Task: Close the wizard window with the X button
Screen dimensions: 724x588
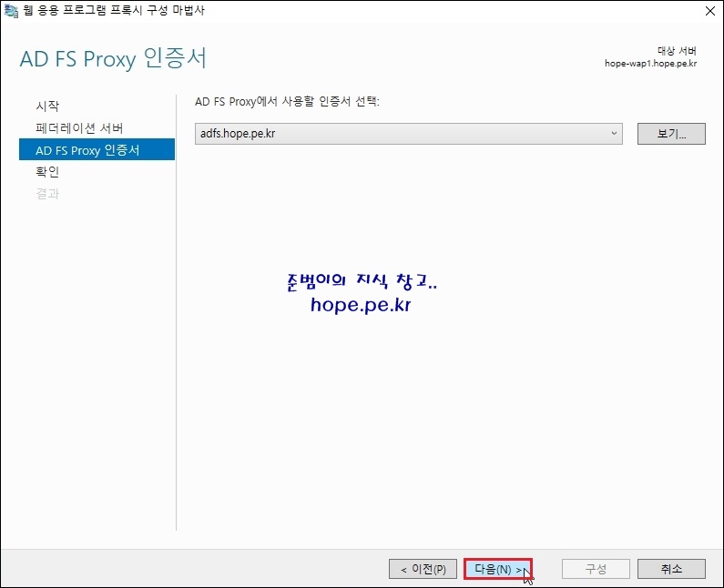Action: click(x=710, y=11)
